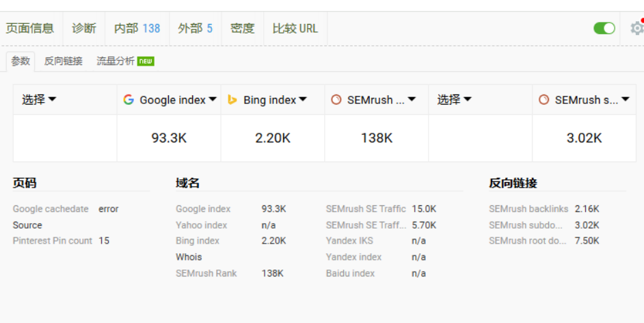This screenshot has width=644, height=323.
Task: Open the first 选择 dropdown
Action: (x=39, y=99)
